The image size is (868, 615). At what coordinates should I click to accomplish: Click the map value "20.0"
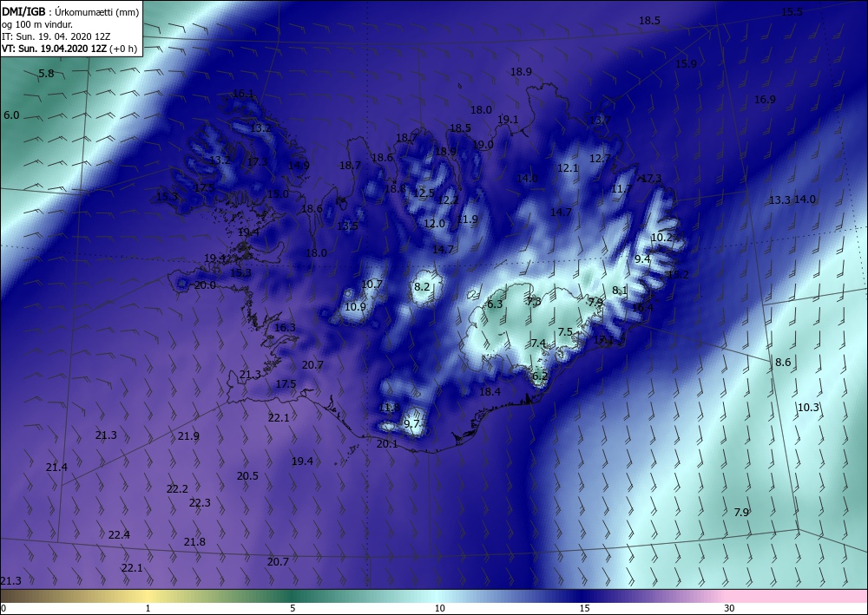(x=205, y=285)
